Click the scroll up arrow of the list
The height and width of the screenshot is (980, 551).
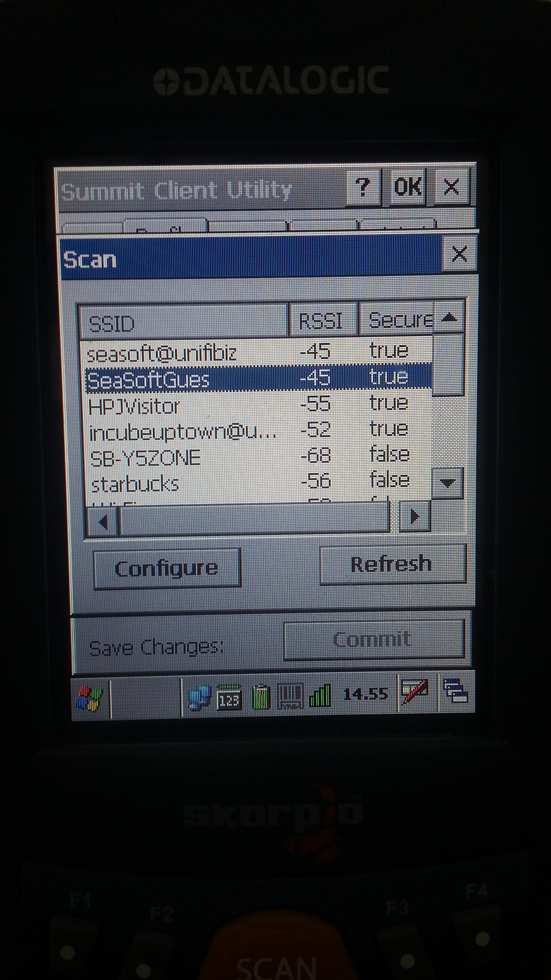(449, 317)
